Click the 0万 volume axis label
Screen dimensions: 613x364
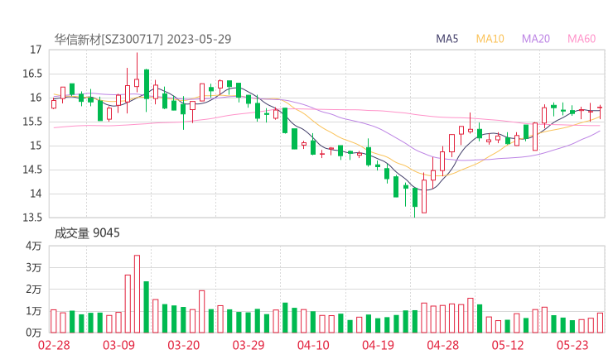pyautogui.click(x=34, y=333)
